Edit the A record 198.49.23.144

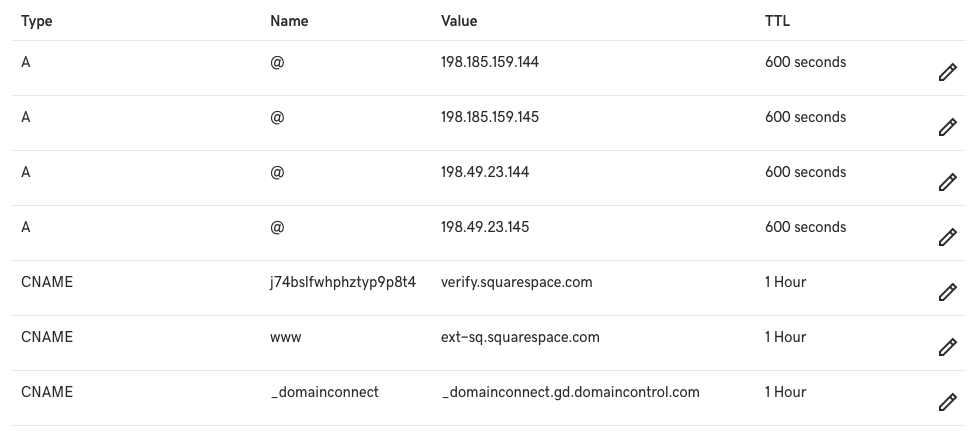click(x=946, y=183)
